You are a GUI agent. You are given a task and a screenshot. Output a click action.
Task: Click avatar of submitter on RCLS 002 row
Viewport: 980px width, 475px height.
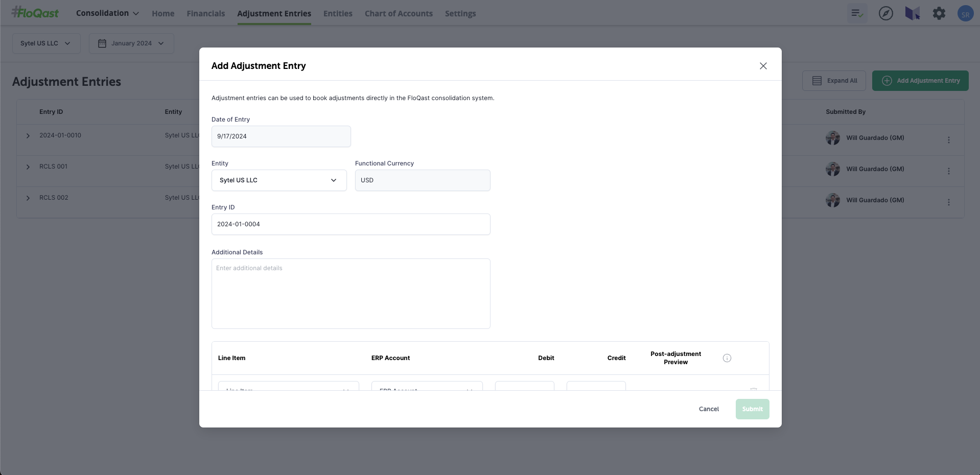833,200
